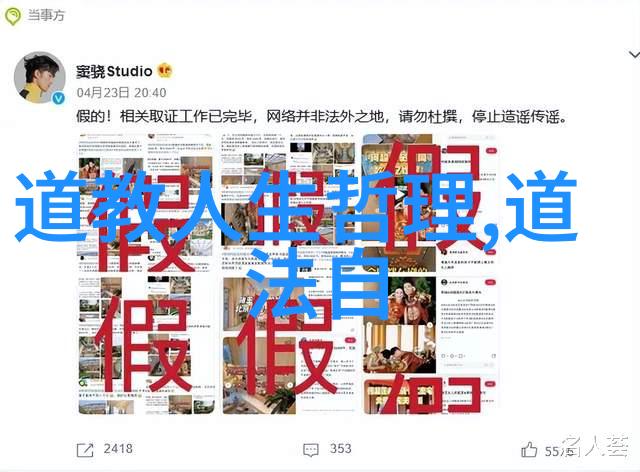
Task: Like the post with the thumbs-up icon
Action: pos(529,450)
